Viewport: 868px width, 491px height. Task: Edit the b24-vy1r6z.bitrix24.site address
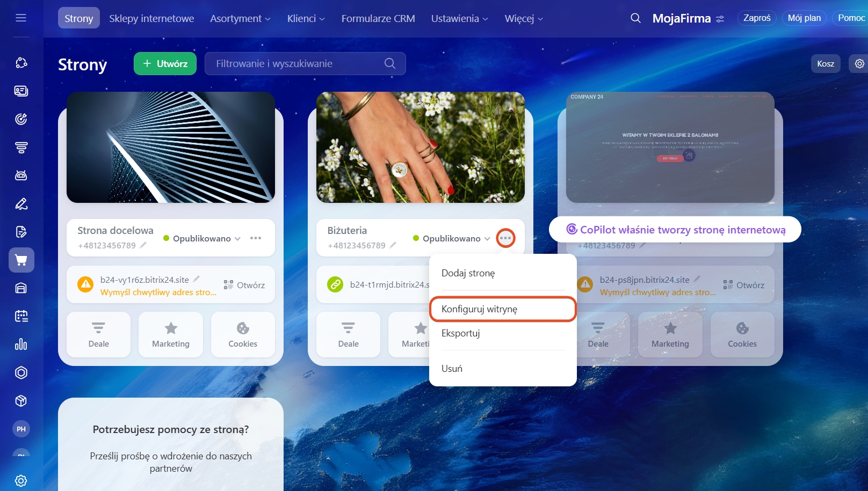pos(197,279)
